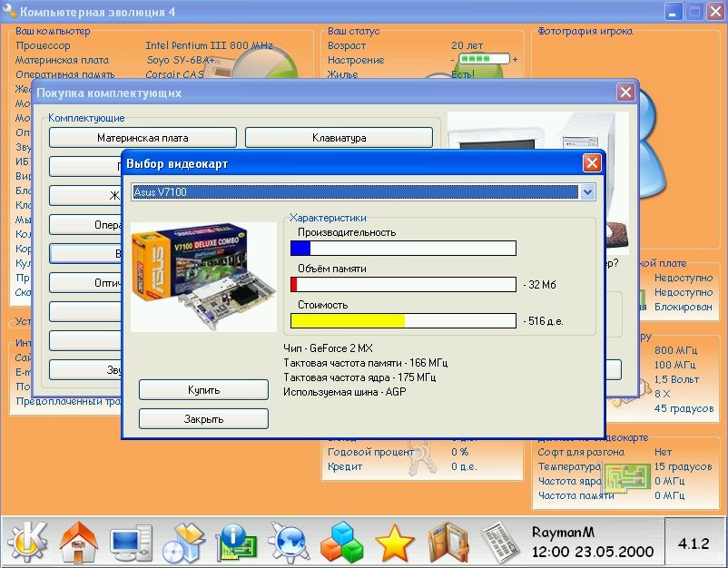Open the newspaper icon
This screenshot has width=728, height=568.
[501, 542]
